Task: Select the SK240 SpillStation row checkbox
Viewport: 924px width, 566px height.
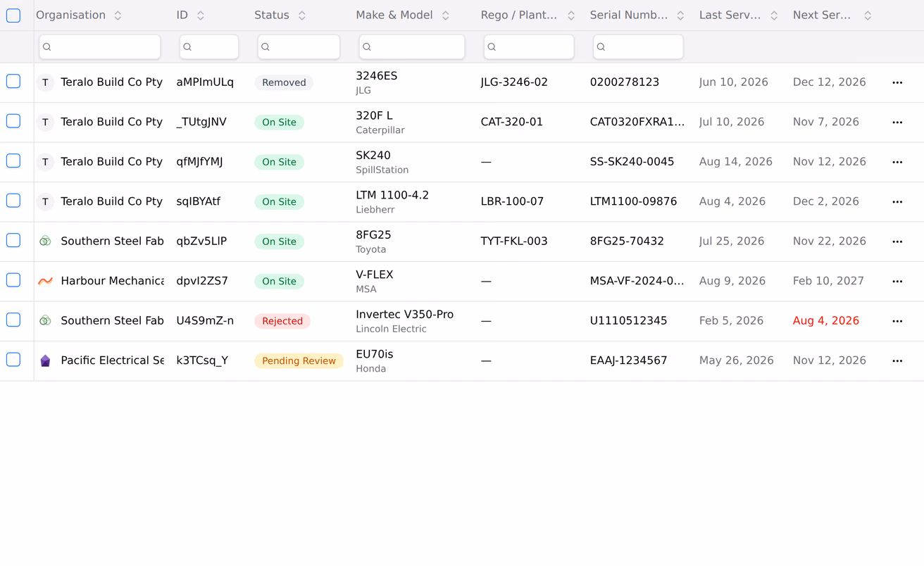Action: (13, 161)
